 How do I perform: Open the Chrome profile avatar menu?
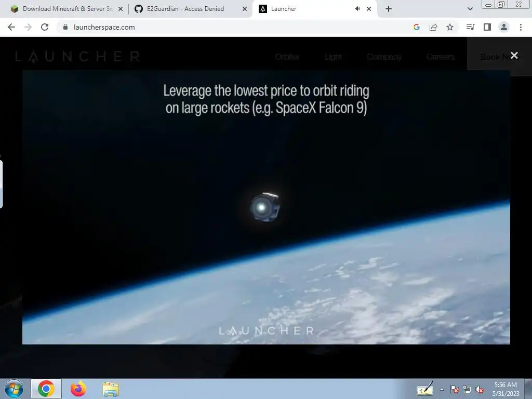click(x=504, y=27)
